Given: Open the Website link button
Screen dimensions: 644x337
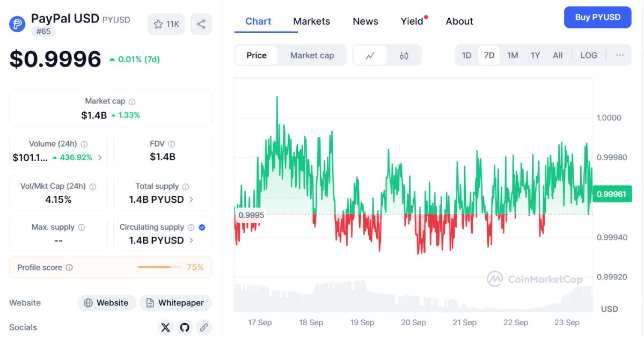Looking at the screenshot, I should point(106,303).
